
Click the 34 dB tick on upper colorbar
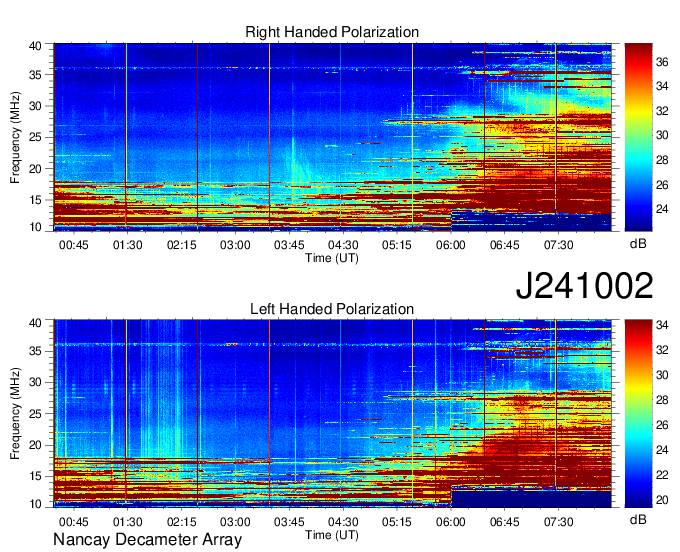(x=662, y=86)
